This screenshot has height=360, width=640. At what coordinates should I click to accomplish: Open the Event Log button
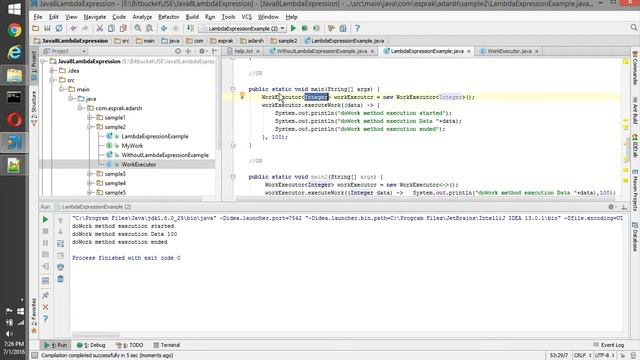(x=609, y=345)
